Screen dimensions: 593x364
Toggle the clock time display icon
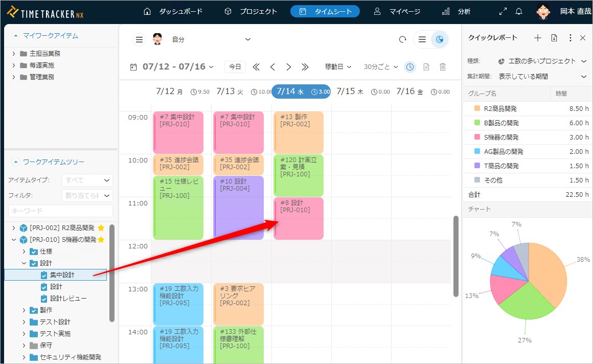pos(410,67)
